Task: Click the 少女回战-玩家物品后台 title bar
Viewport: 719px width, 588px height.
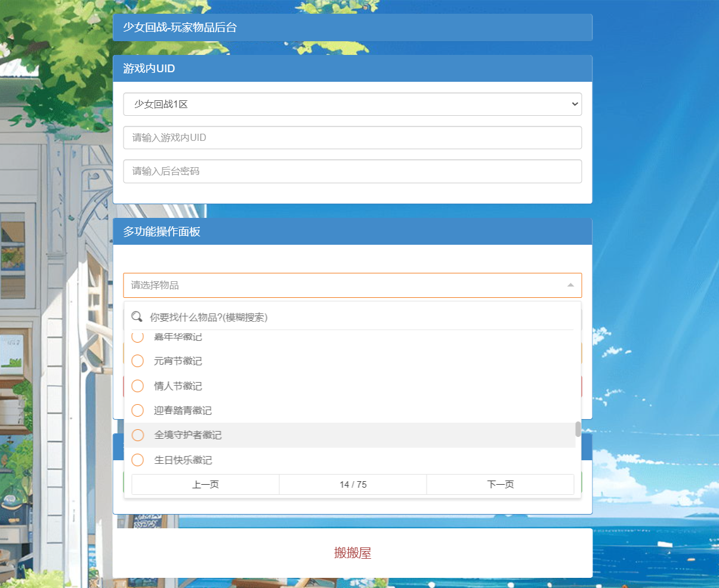Action: pyautogui.click(x=352, y=27)
